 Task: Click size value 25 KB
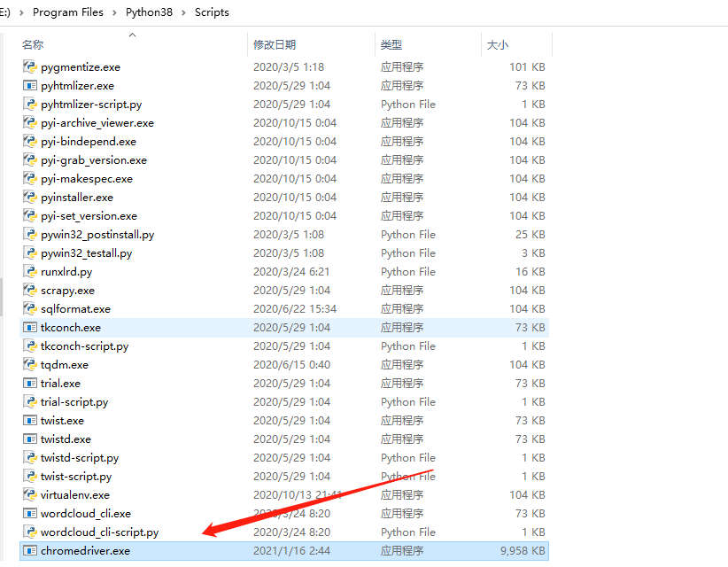pos(531,234)
